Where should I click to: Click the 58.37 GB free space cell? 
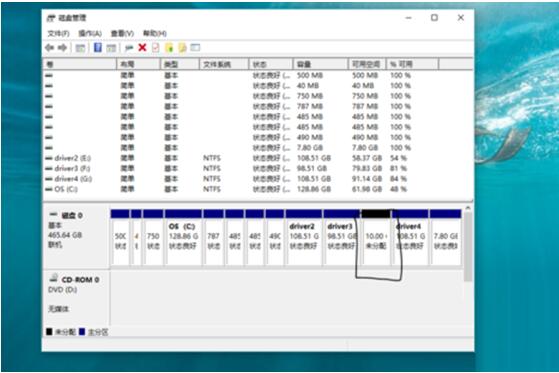[x=367, y=158]
